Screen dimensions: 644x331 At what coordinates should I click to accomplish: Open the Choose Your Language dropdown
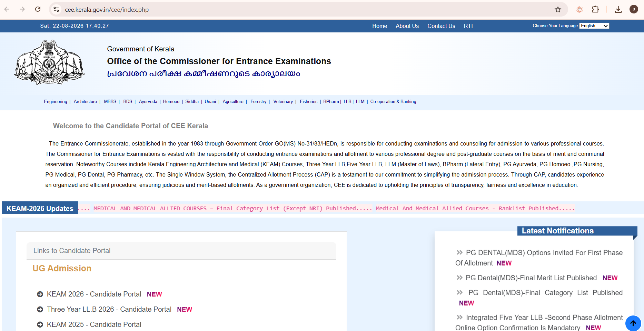coord(594,26)
